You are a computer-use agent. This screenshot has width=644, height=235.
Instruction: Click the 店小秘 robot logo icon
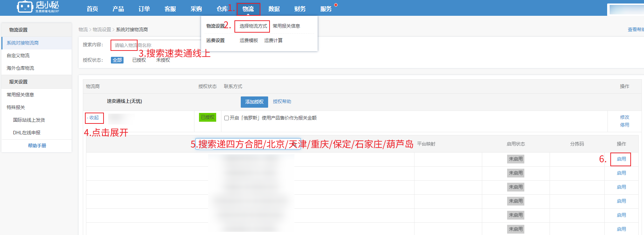25,7
